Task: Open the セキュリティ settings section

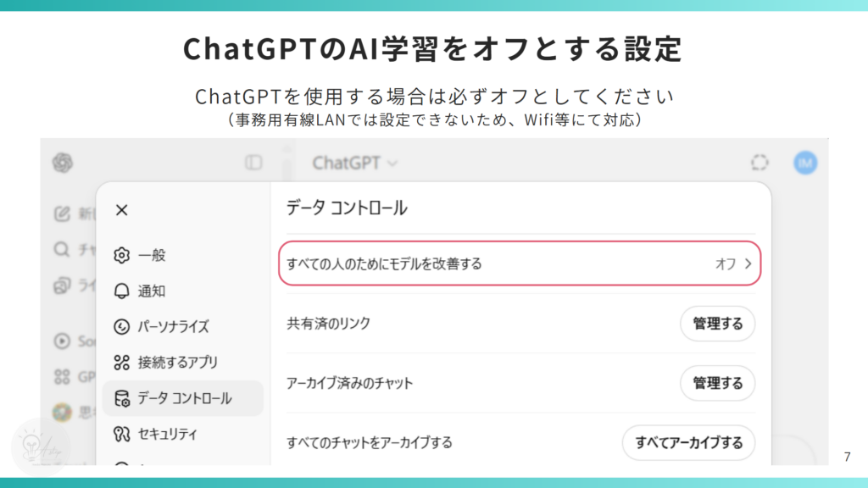Action: (167, 434)
